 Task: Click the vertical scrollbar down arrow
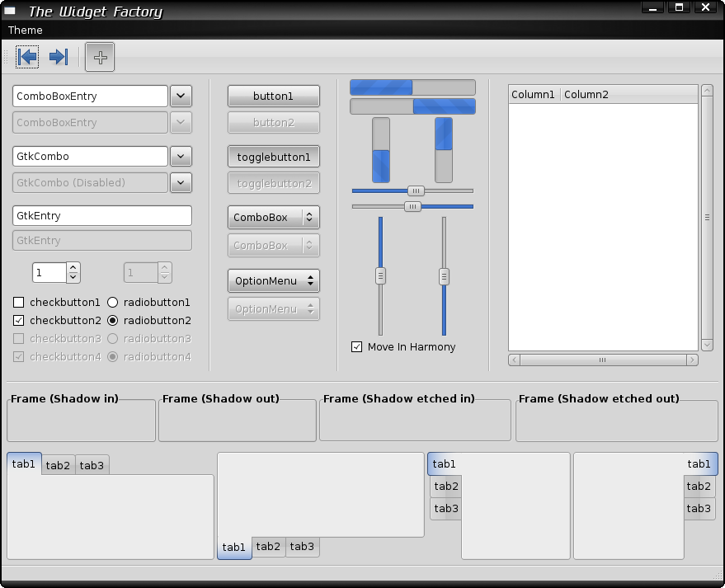point(707,345)
